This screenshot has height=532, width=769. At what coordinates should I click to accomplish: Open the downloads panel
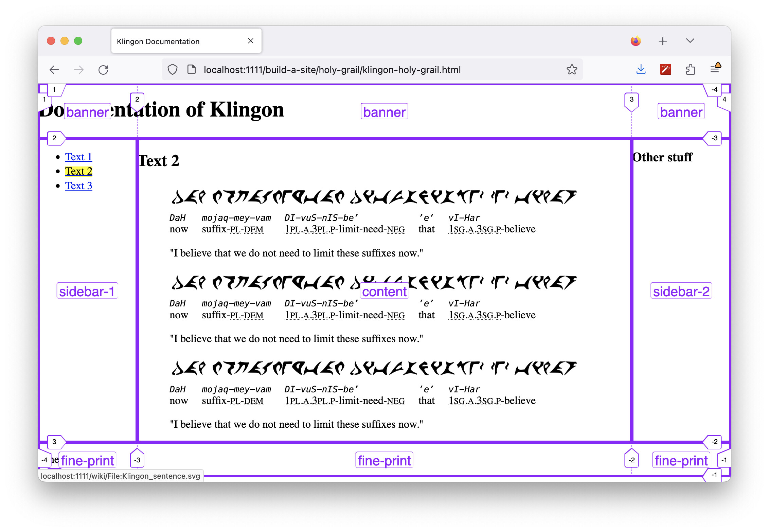[x=641, y=70]
